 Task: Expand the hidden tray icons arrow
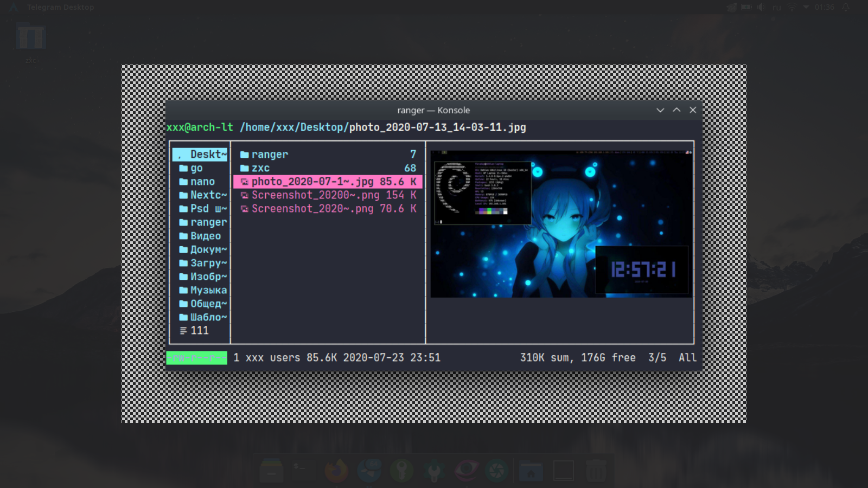[x=806, y=7]
